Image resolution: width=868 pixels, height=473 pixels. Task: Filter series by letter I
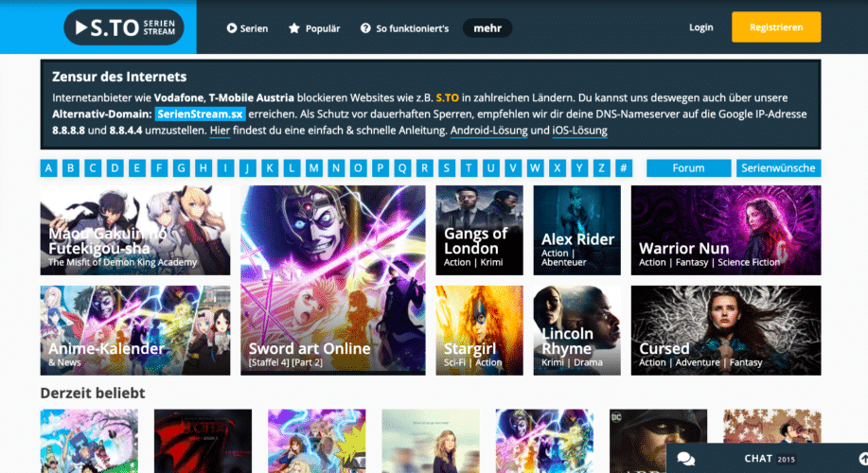(x=226, y=168)
